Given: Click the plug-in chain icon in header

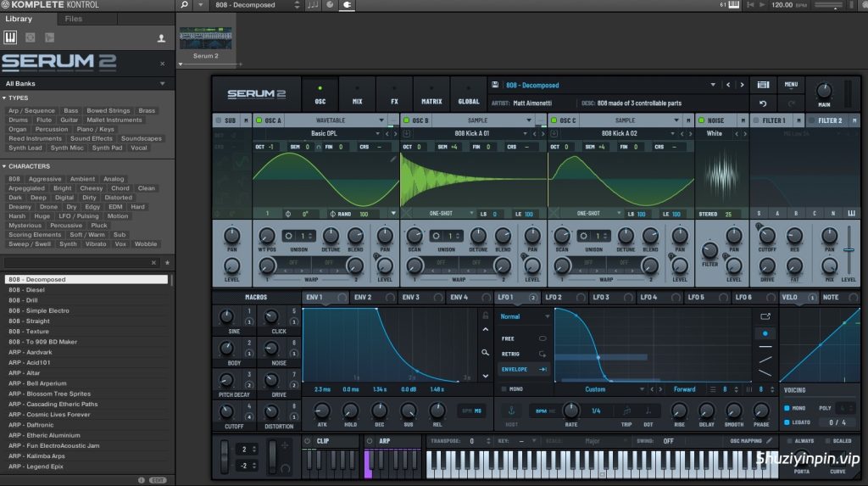Looking at the screenshot, I should click(347, 5).
